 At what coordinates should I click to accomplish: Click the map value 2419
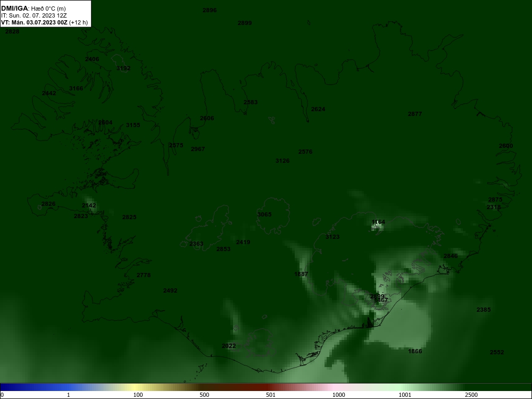click(x=243, y=242)
